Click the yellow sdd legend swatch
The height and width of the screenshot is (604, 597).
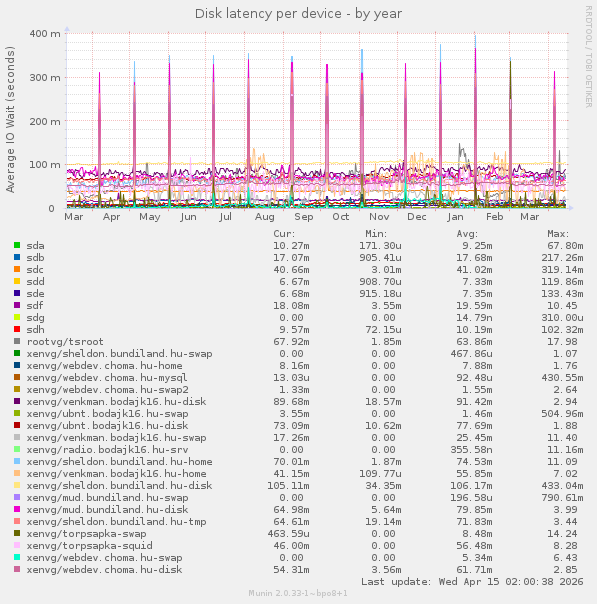(17, 281)
